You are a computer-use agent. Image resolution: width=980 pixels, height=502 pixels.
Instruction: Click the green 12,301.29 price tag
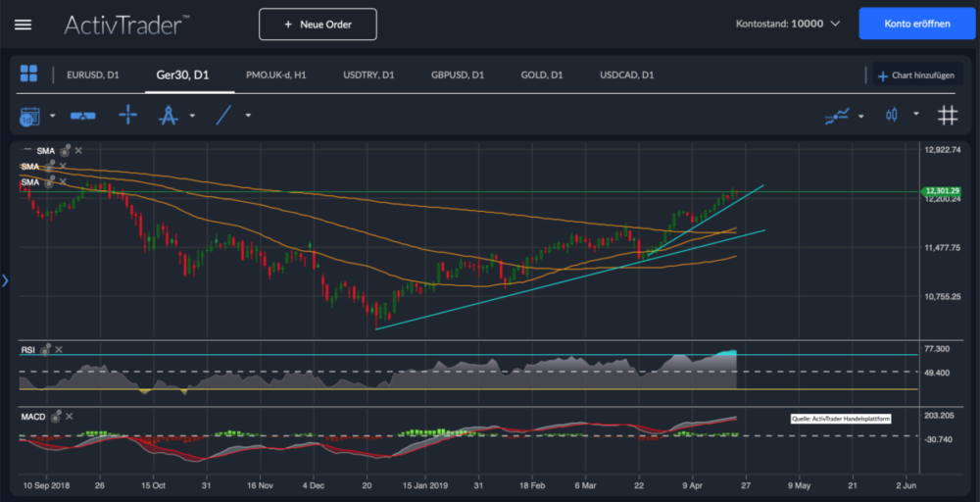pyautogui.click(x=942, y=190)
